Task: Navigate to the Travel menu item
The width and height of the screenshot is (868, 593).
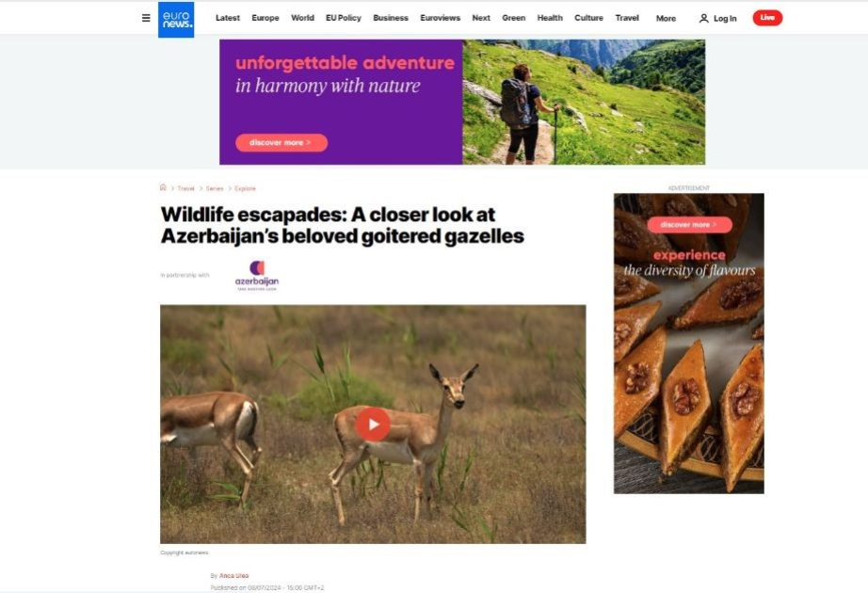Action: [627, 18]
